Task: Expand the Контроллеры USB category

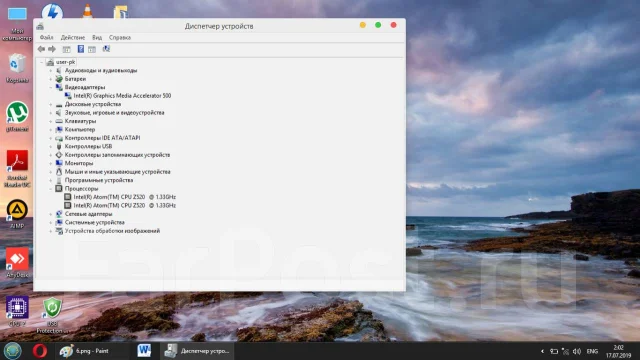Action: coord(51,146)
